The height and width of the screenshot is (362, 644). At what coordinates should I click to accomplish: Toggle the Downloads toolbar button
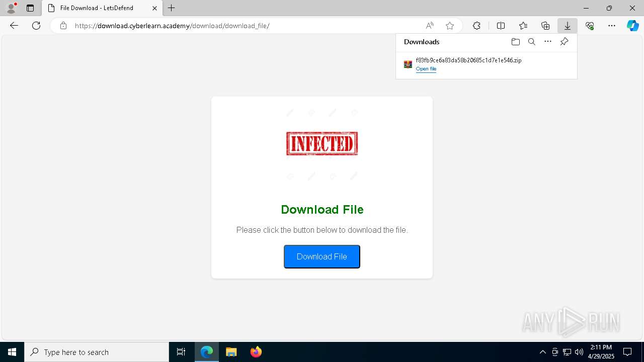[568, 26]
